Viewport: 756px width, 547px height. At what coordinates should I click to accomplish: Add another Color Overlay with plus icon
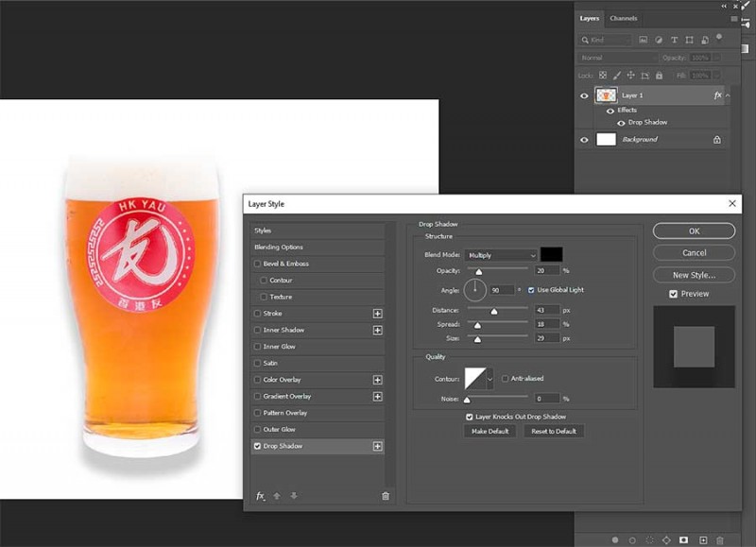point(377,380)
